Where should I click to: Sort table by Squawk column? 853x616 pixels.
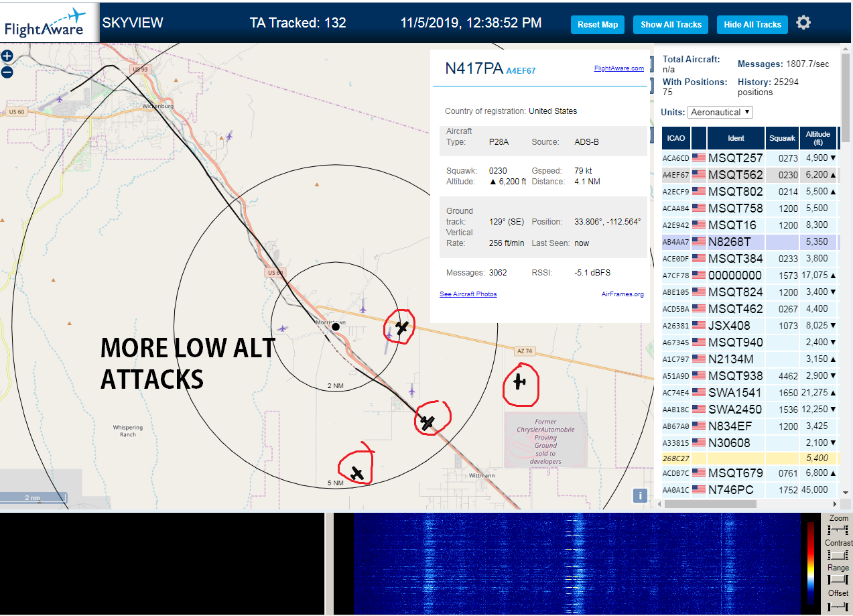click(782, 138)
